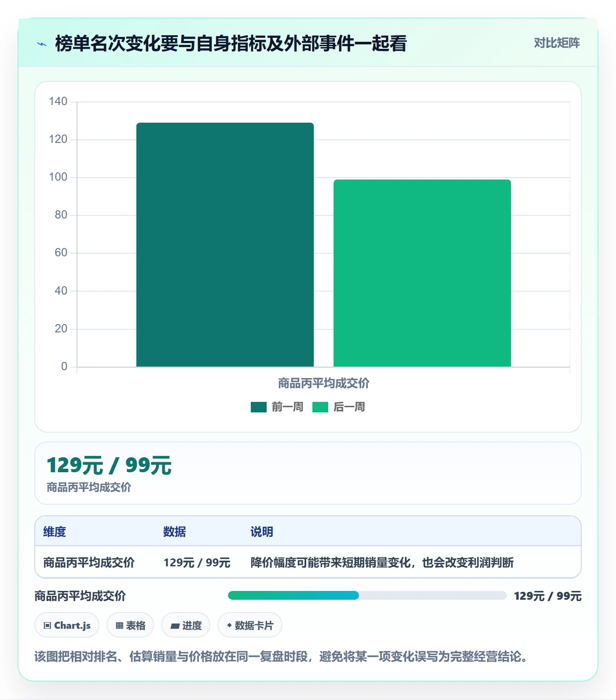Click the grid icon in 表格 chip
Screen dimensions: 616x700
click(119, 625)
